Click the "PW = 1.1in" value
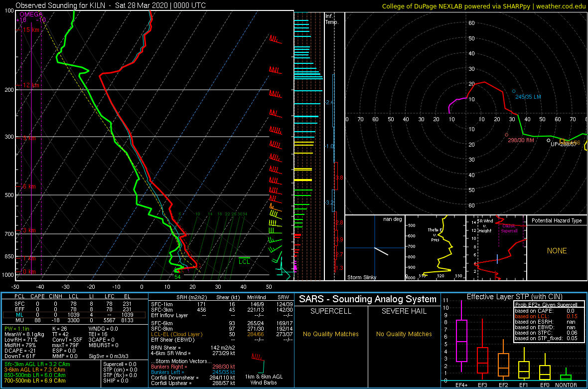Screen dimensions: 588x389 17,328
